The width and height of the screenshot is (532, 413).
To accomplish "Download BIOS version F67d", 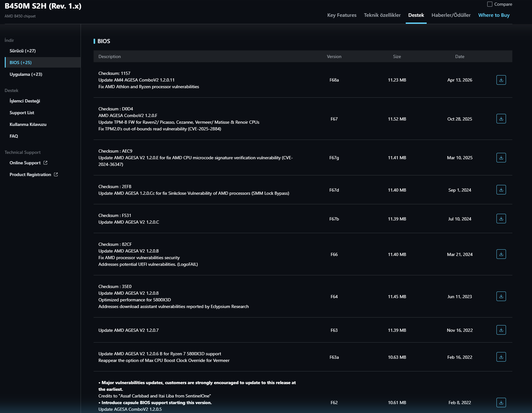I will (501, 190).
